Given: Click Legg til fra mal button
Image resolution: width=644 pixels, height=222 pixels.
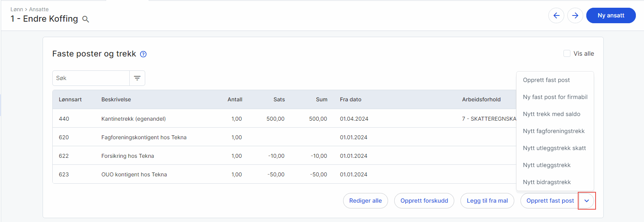Looking at the screenshot, I should point(487,201).
